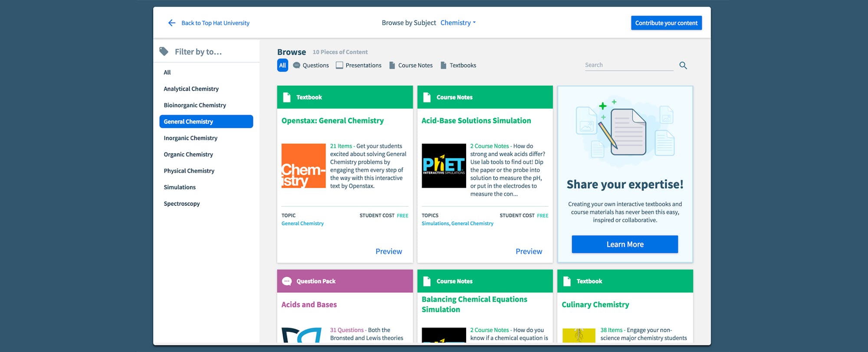
Task: Select General Chemistry topic
Action: pos(206,122)
